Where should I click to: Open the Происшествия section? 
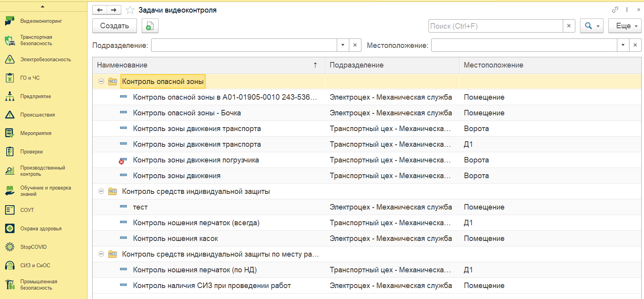(38, 115)
